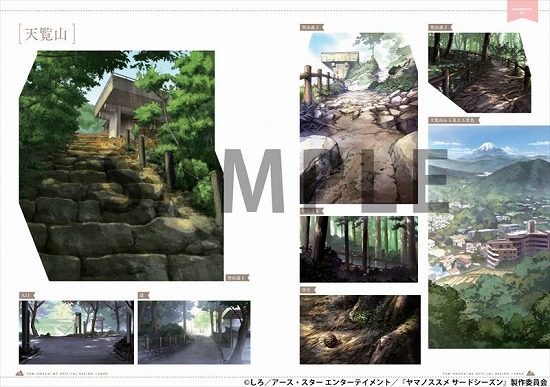Click the 登山道1 label tag beside stone stairs
This screenshot has width=550, height=387.
237,278
